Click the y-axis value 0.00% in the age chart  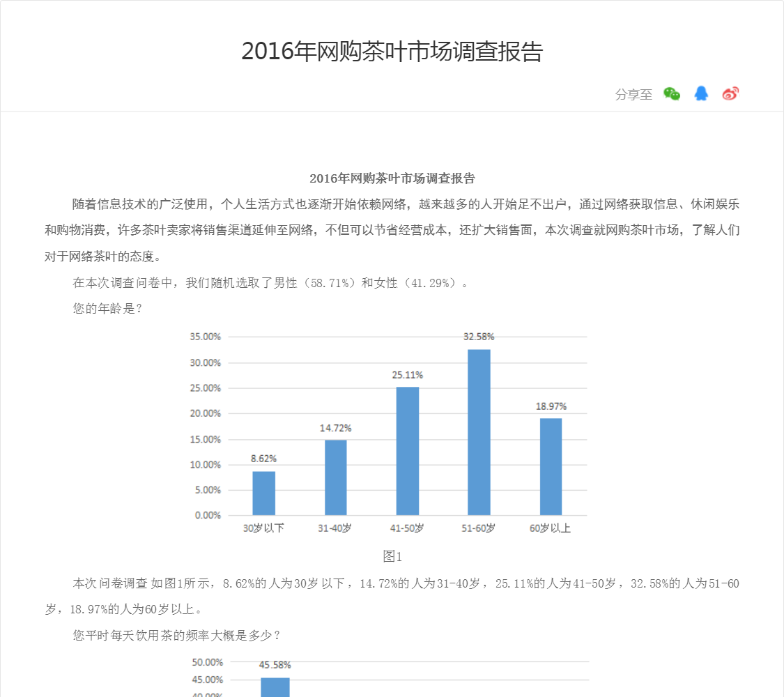[208, 515]
